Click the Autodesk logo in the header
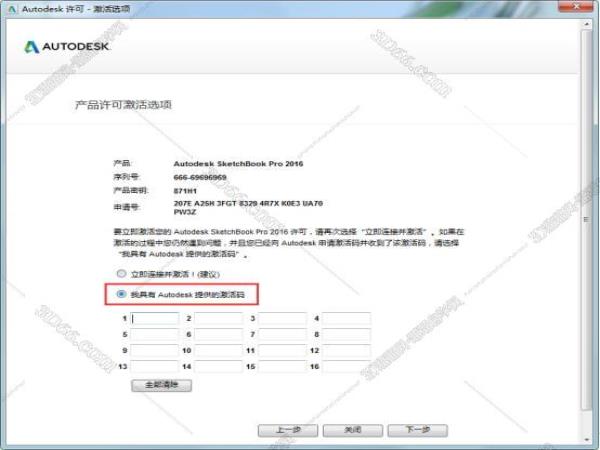Viewport: 600px width, 450px height. coord(67,47)
